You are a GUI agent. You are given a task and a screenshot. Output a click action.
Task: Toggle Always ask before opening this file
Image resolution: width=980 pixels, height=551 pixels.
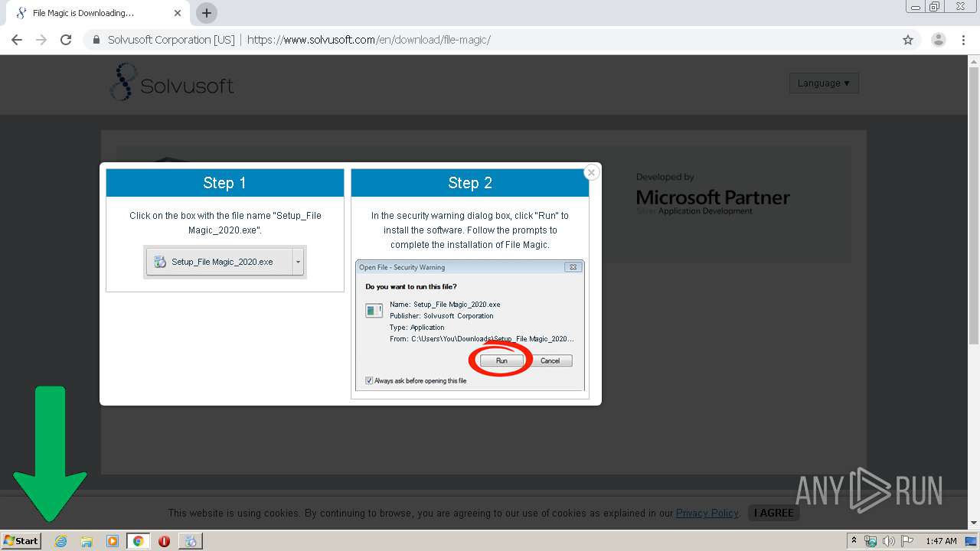[x=369, y=380]
